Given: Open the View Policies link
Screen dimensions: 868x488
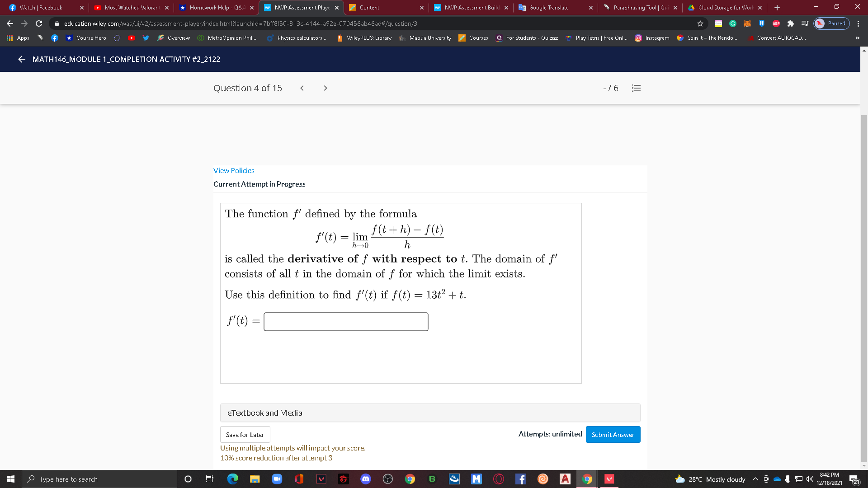Looking at the screenshot, I should (233, 170).
